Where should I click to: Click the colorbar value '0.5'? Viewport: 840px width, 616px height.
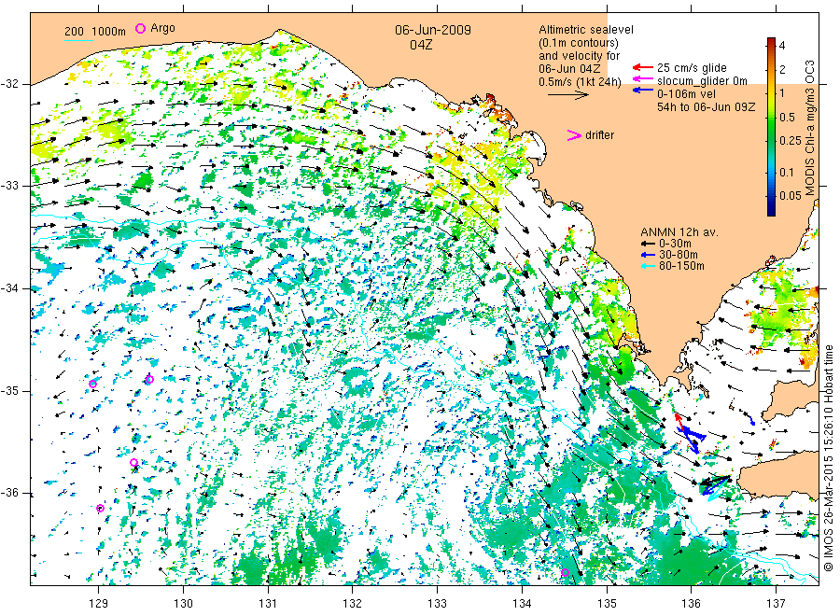pos(787,118)
